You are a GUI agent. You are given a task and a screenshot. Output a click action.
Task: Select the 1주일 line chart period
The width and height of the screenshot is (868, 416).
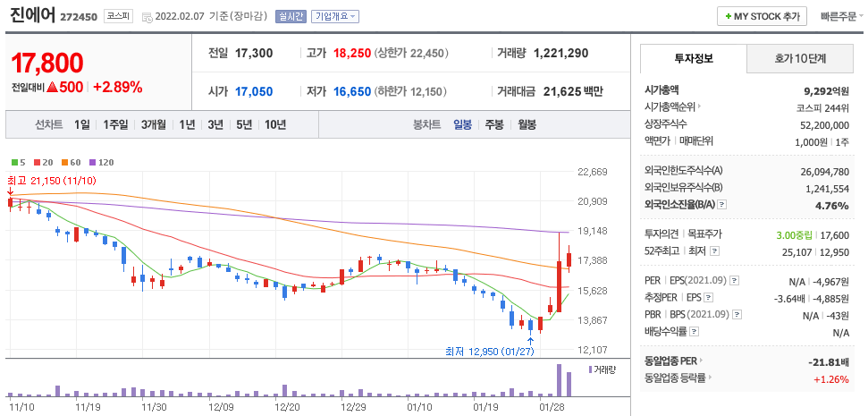coord(115,124)
